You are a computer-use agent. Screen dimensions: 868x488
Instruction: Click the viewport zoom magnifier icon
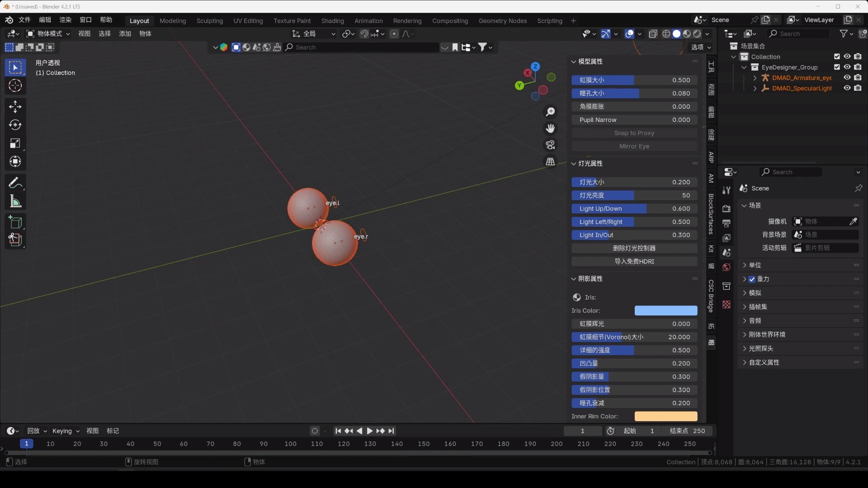click(550, 112)
